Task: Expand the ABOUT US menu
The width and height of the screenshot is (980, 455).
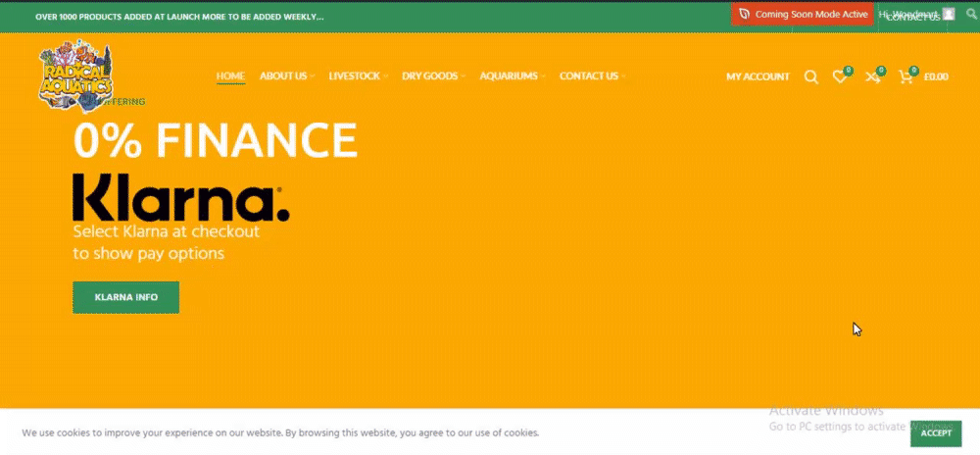Action: pyautogui.click(x=286, y=76)
